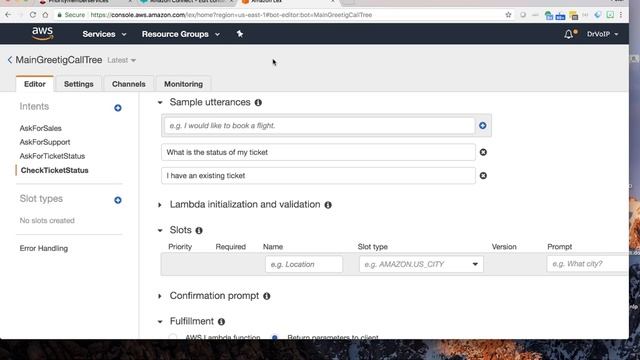The image size is (640, 360).
Task: Select the AskForSales intent
Action: point(40,128)
